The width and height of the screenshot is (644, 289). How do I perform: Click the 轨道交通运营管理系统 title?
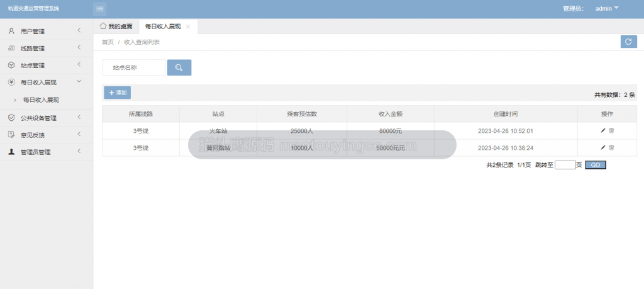[x=34, y=9]
